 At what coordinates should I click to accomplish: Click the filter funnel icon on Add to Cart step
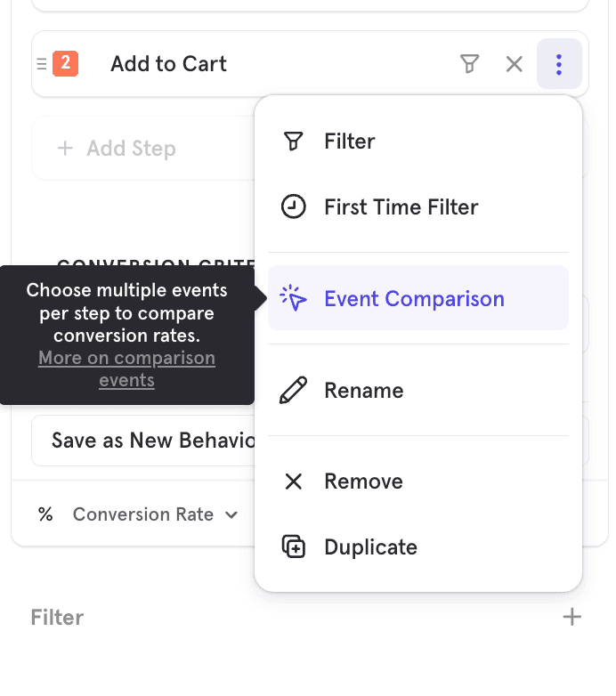click(469, 64)
